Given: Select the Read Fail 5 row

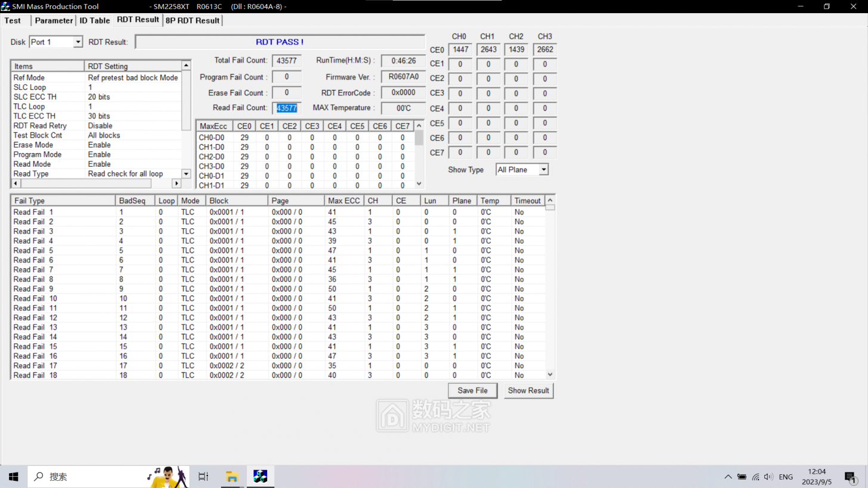Looking at the screenshot, I should (x=278, y=250).
